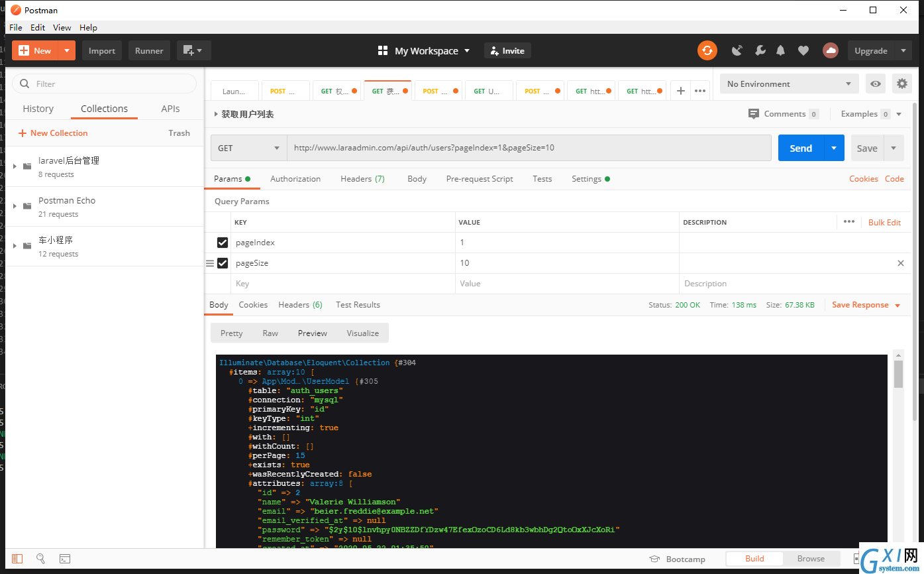Viewport: 924px width, 574px height.
Task: Expand the Postman Echo collection
Action: (x=15, y=206)
